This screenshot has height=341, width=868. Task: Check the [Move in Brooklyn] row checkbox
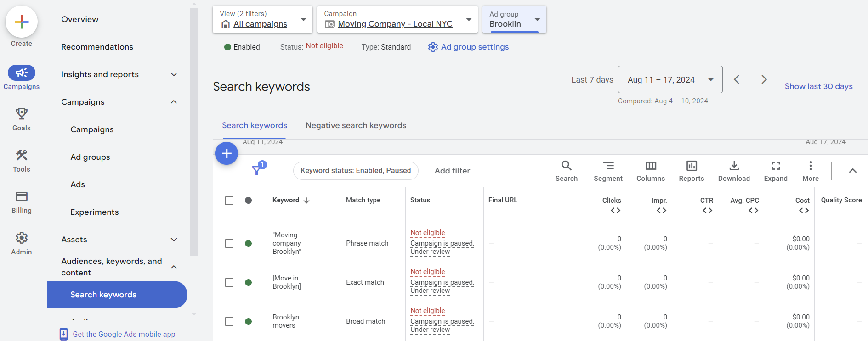[229, 282]
